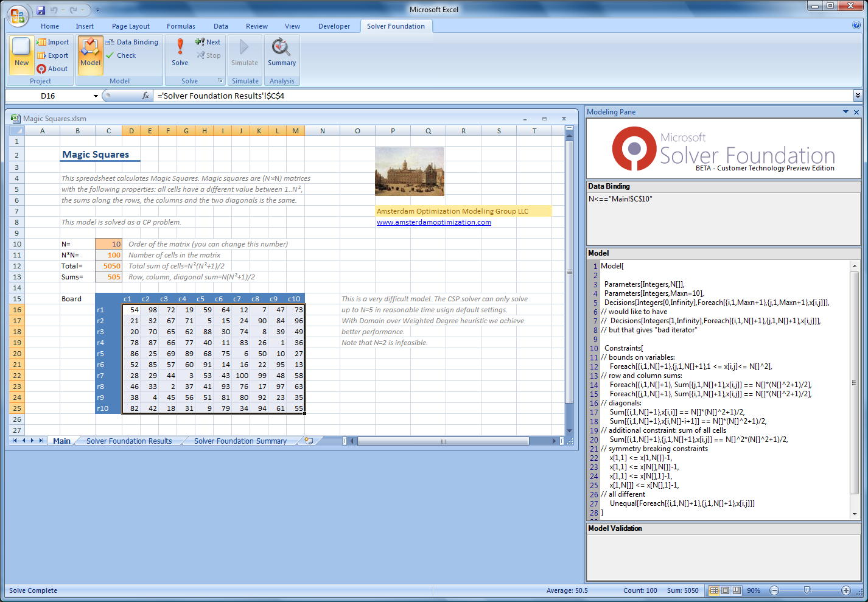Open the Formulas ribbon tab
The width and height of the screenshot is (868, 602).
point(181,26)
